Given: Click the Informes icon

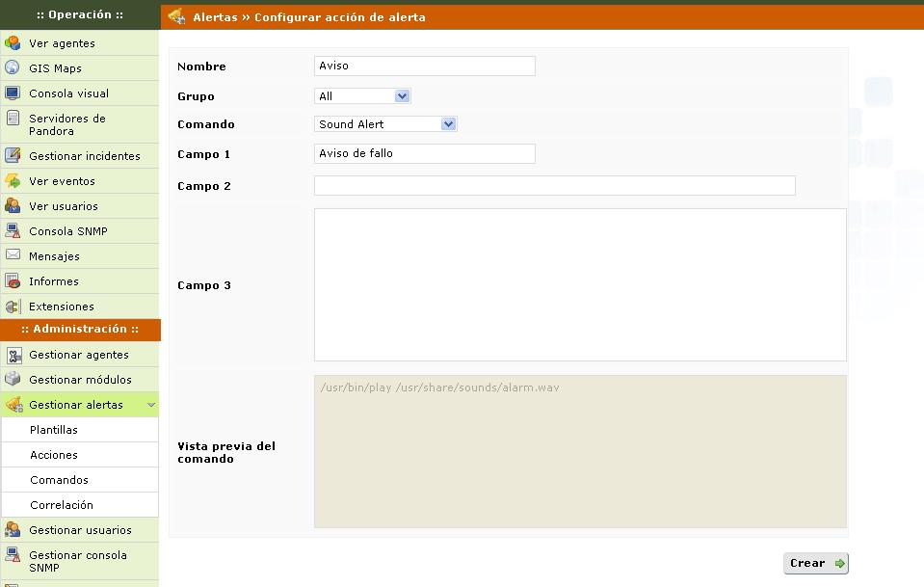Looking at the screenshot, I should pos(13,281).
